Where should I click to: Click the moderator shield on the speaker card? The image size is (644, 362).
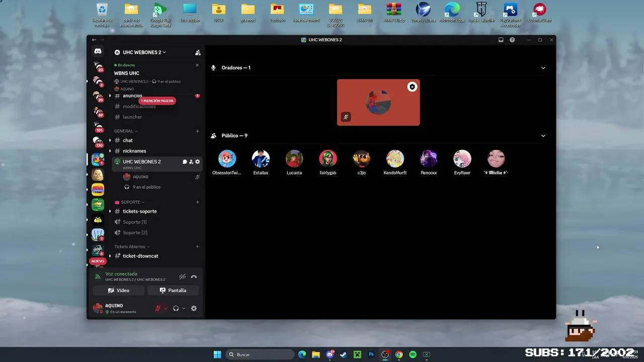(412, 87)
